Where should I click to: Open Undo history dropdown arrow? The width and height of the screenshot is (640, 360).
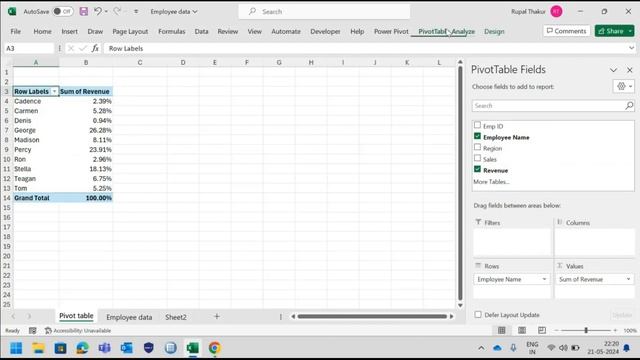click(x=106, y=12)
